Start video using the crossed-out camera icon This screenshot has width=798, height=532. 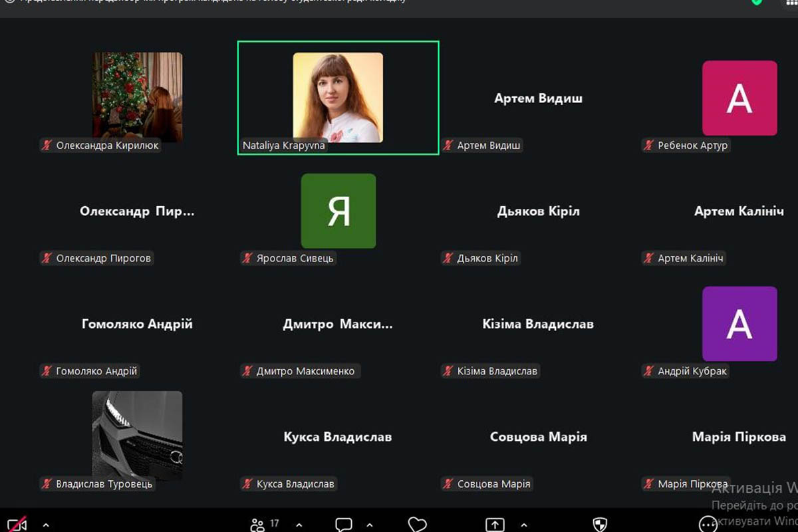pyautogui.click(x=17, y=525)
